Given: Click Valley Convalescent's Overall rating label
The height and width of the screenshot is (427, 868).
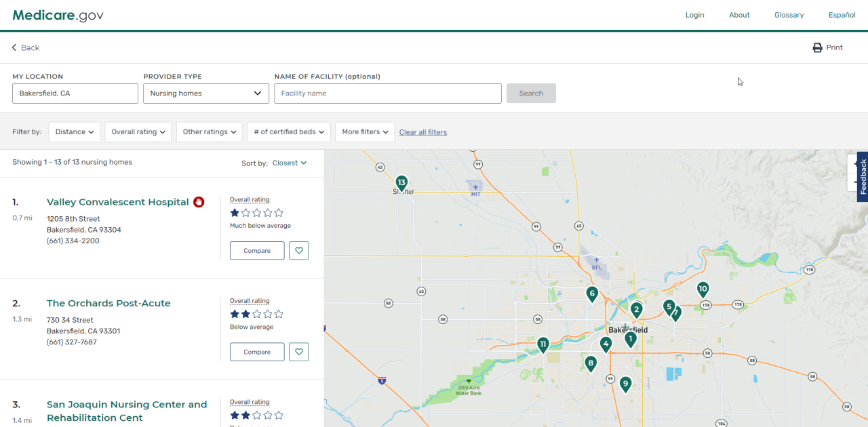Looking at the screenshot, I should click(250, 200).
